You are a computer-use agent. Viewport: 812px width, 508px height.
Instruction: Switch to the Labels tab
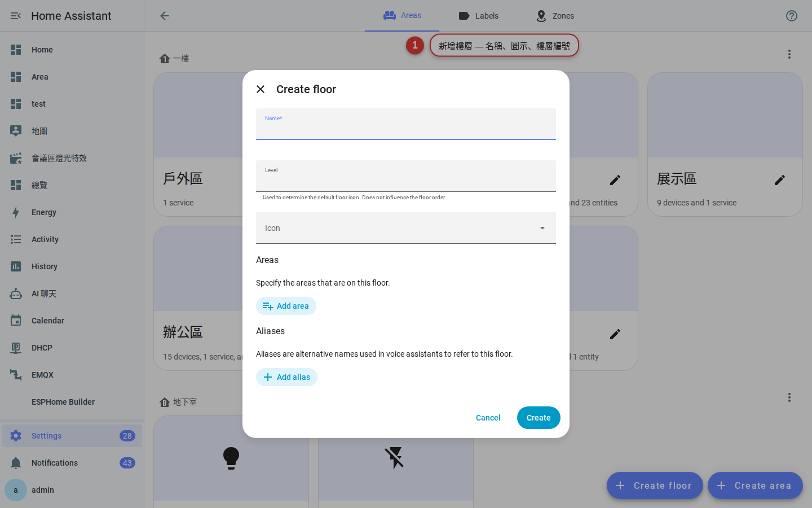coord(478,16)
